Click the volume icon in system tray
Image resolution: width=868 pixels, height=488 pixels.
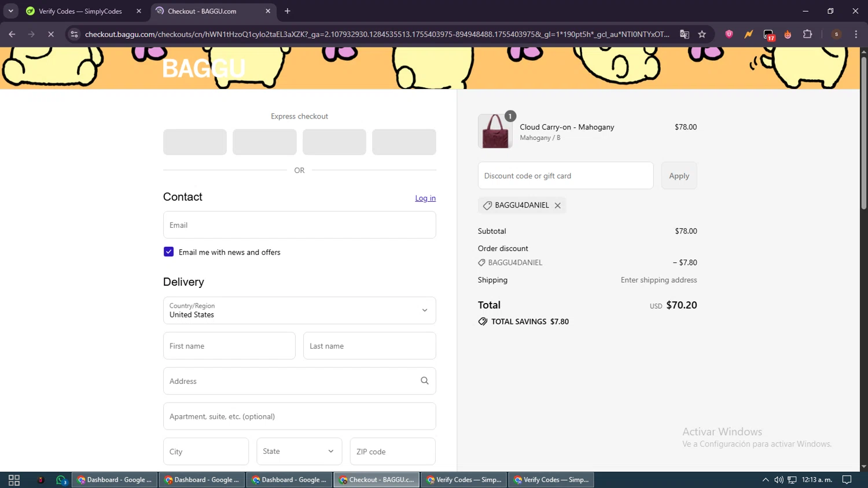tap(779, 480)
